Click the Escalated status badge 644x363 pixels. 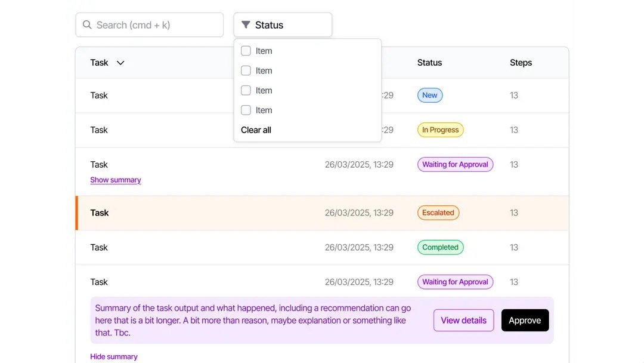438,213
